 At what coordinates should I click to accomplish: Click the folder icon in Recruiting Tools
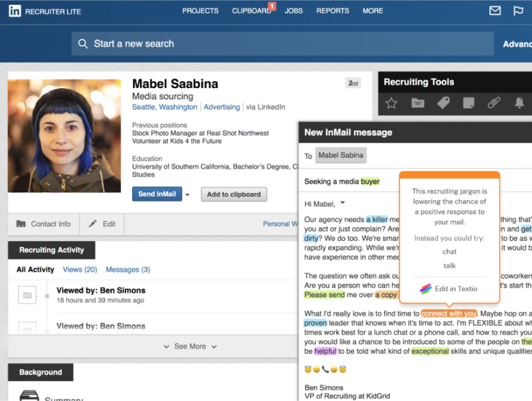point(418,103)
